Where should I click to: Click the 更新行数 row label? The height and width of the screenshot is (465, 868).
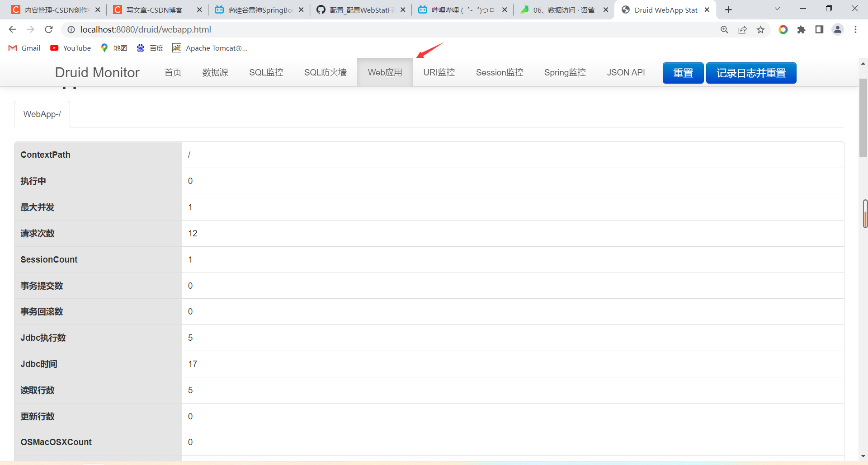click(x=37, y=416)
